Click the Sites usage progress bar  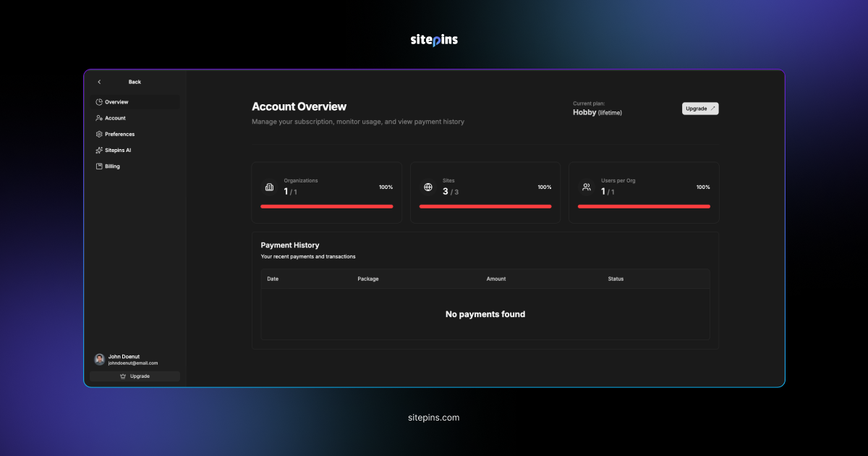coord(485,206)
